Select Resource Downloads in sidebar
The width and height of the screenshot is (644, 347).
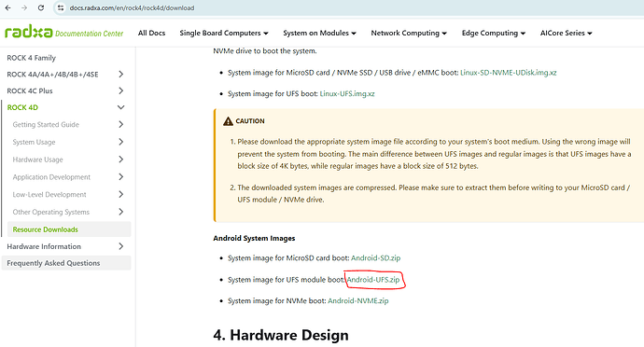[69, 229]
